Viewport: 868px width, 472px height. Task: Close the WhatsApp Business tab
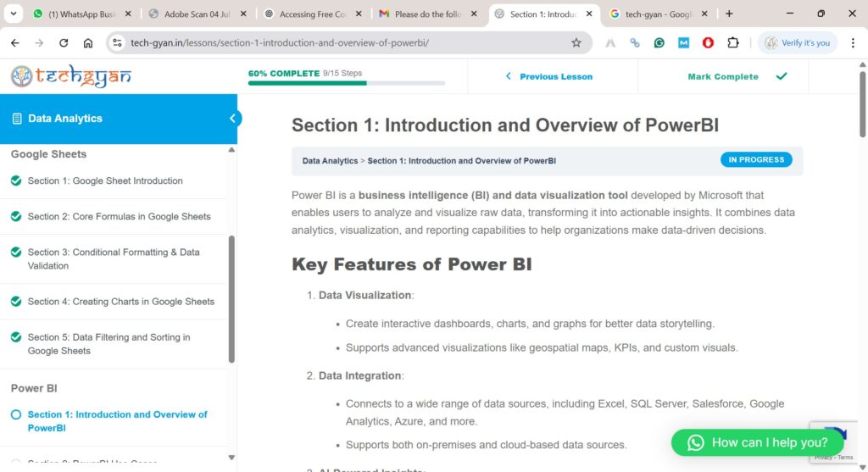point(128,14)
